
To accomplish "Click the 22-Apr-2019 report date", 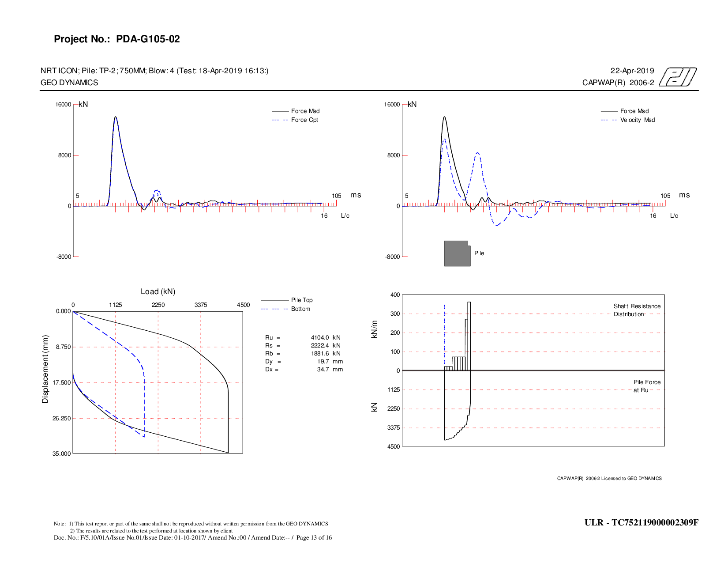I will [x=632, y=71].
